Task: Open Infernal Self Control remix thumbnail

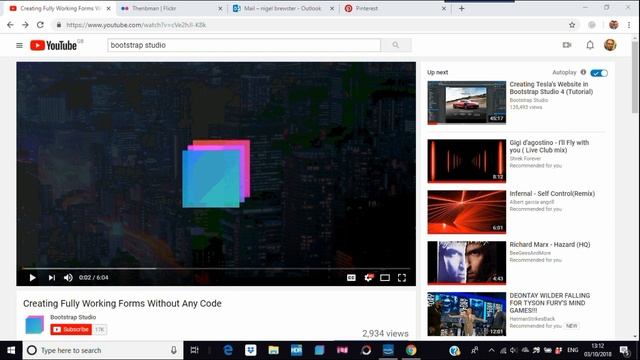Action: click(467, 212)
